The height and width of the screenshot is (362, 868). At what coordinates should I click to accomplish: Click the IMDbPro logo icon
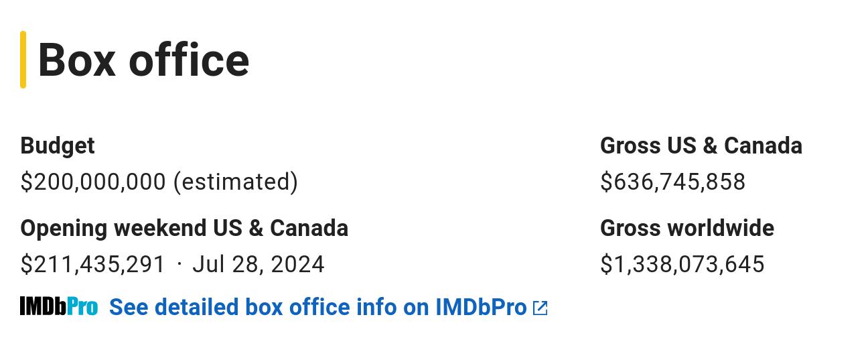tap(59, 307)
